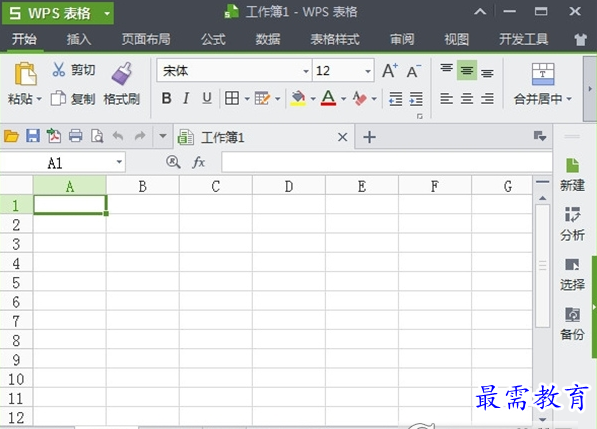
Task: Apply cell borders icon
Action: tap(232, 98)
